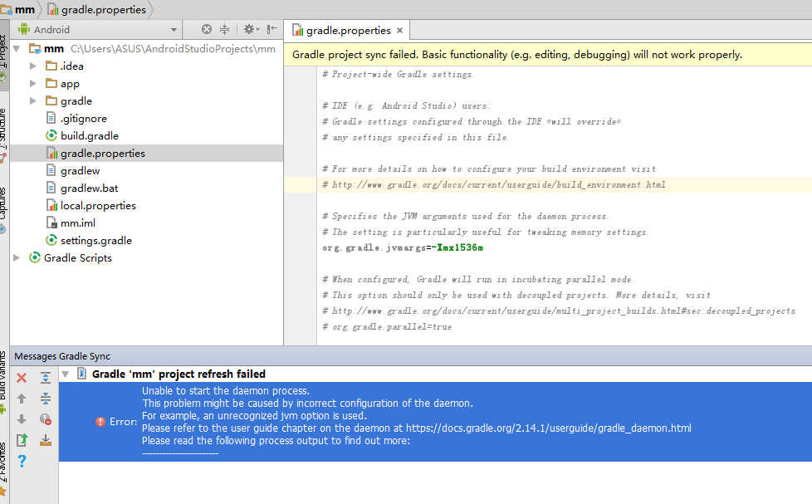The width and height of the screenshot is (812, 504).
Task: Click the export to text file icon
Action: [x=22, y=440]
